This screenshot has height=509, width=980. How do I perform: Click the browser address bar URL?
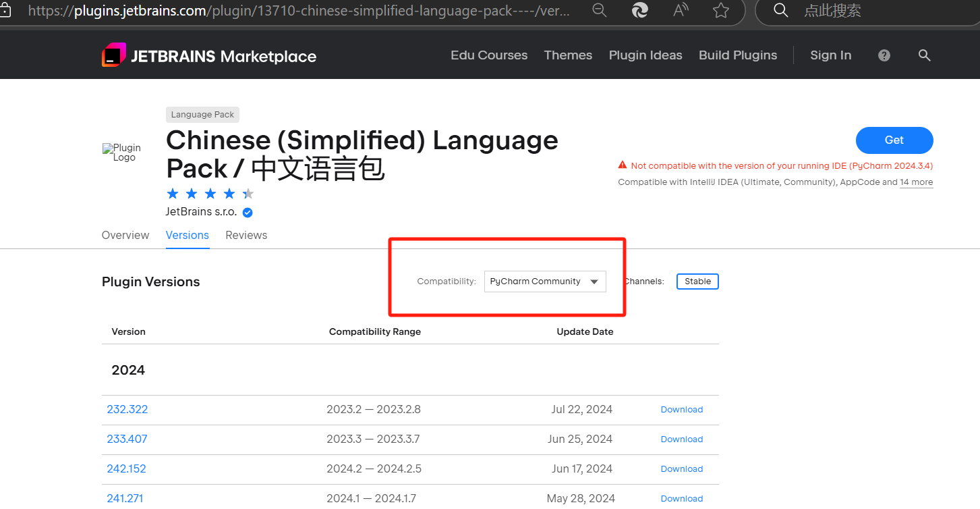click(299, 11)
